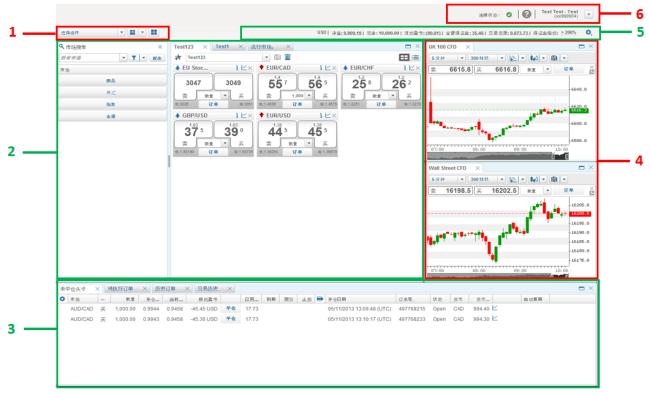The width and height of the screenshot is (650, 395).
Task: Click EUR/USD buy price 45
Action: [x=318, y=131]
